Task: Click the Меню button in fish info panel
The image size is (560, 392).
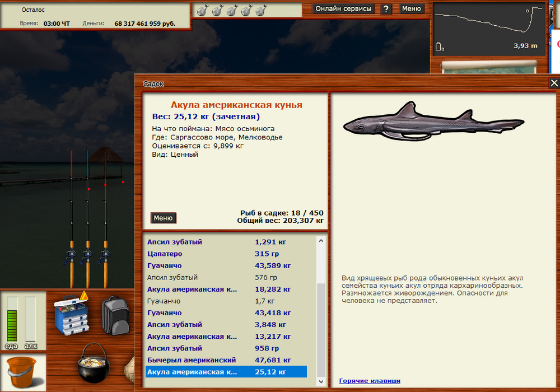Action: (x=163, y=218)
